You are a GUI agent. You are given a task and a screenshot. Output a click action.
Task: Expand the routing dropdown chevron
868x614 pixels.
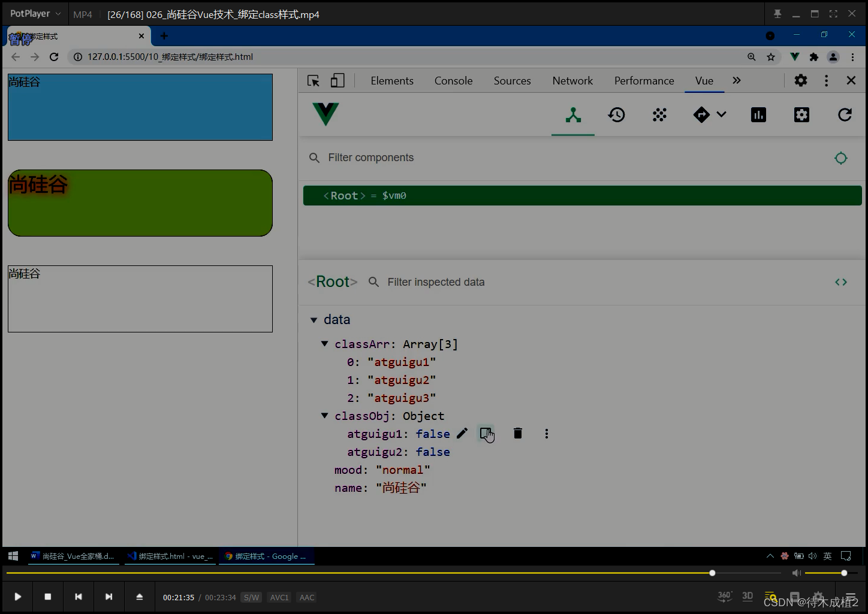point(721,114)
